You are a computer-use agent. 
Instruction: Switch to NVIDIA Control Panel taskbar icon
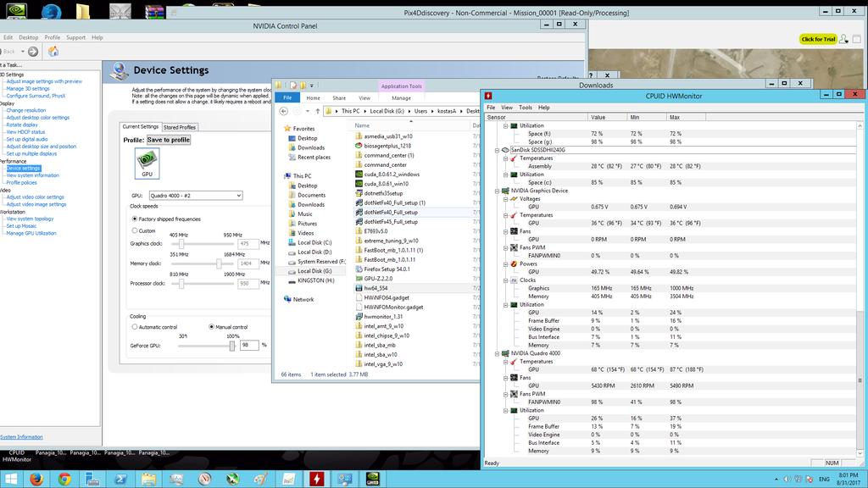point(373,479)
